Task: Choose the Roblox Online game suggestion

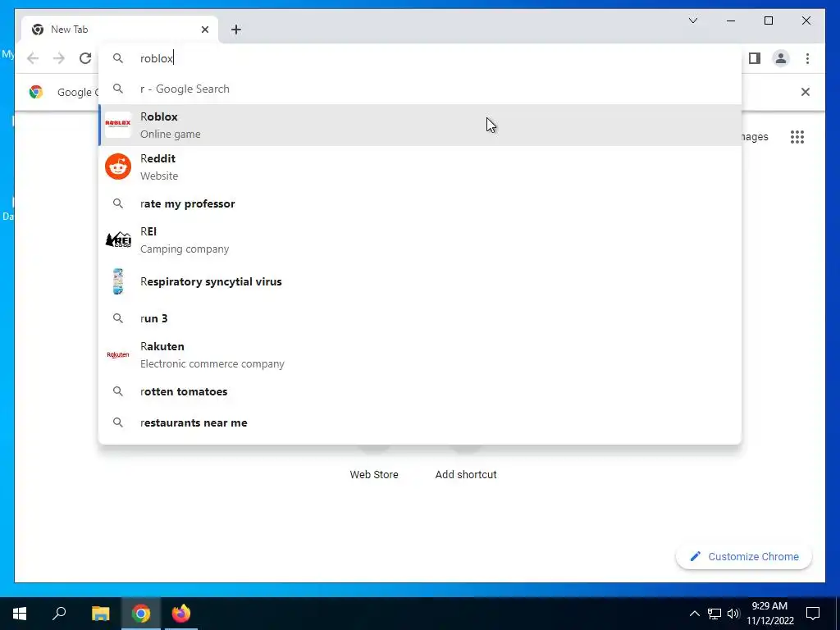Action: [420, 126]
